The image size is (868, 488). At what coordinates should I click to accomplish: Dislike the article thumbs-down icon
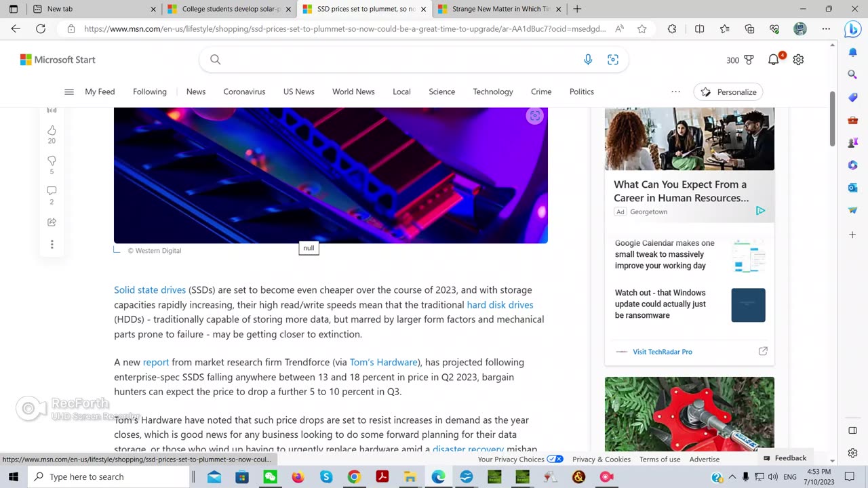[52, 161]
